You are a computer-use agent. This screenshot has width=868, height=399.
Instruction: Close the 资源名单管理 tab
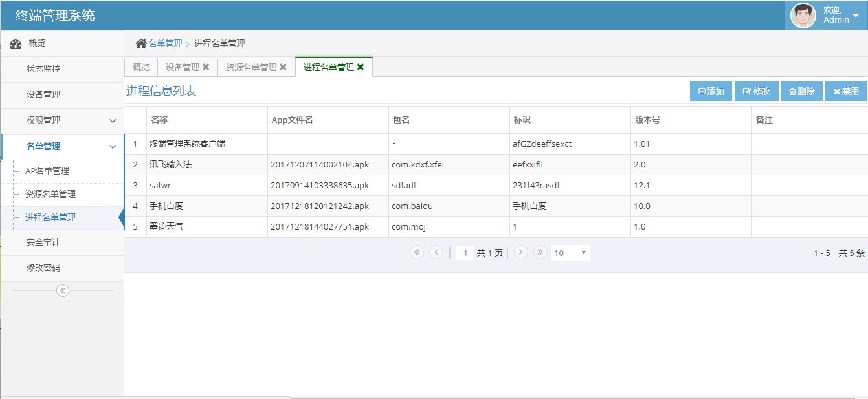(x=283, y=67)
